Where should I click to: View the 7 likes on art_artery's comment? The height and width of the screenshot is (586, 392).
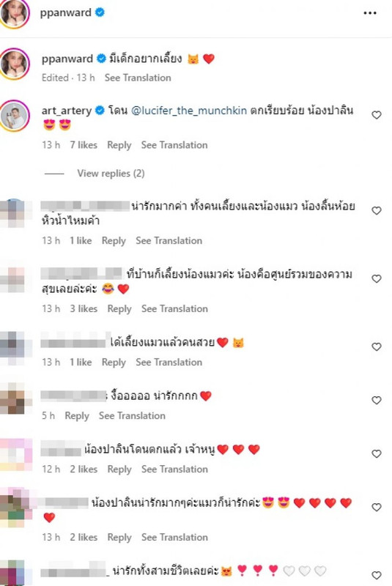point(84,145)
